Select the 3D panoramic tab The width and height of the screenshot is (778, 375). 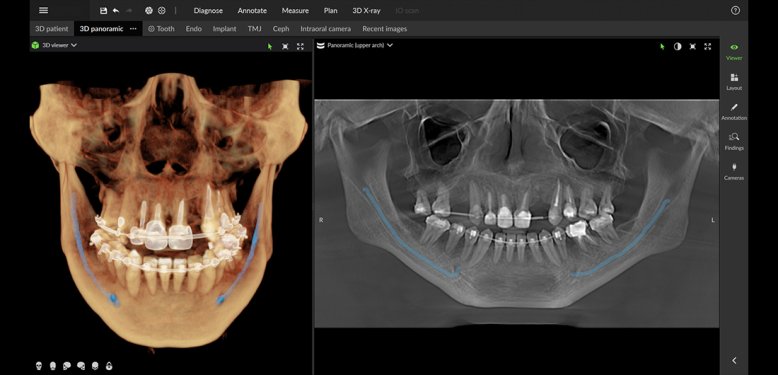[101, 29]
